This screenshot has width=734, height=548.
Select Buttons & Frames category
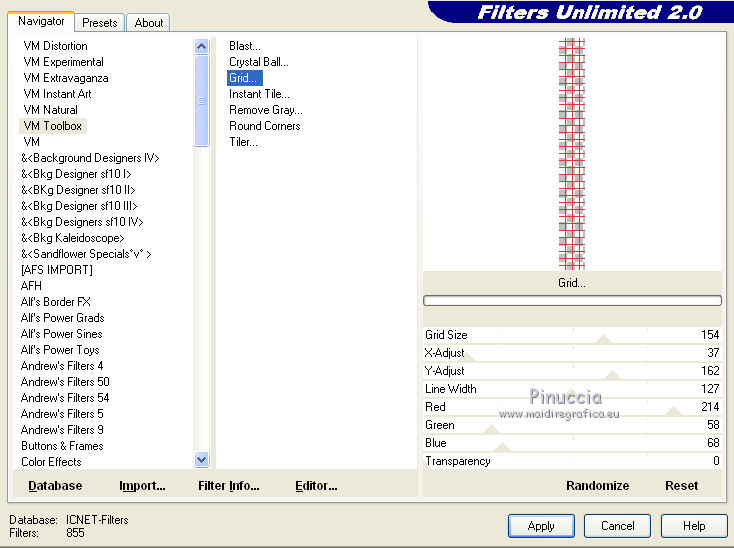coord(62,446)
